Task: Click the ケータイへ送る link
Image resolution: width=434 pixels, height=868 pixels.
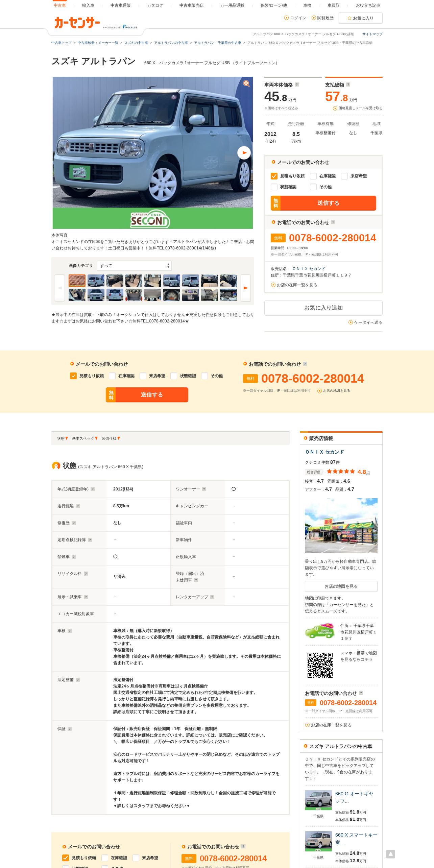Action: 366,322
